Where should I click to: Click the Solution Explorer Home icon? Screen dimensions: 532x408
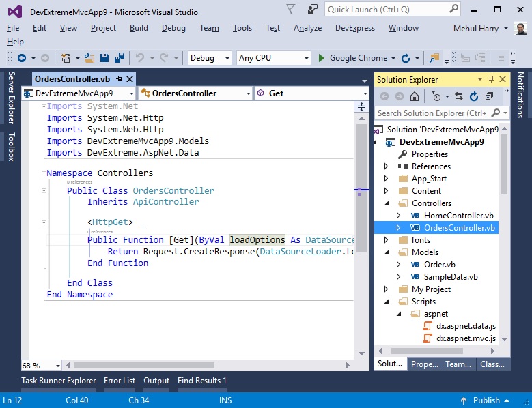(x=415, y=97)
